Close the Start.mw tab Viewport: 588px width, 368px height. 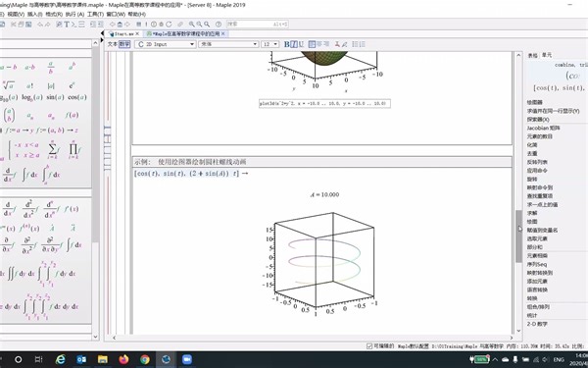click(x=137, y=33)
